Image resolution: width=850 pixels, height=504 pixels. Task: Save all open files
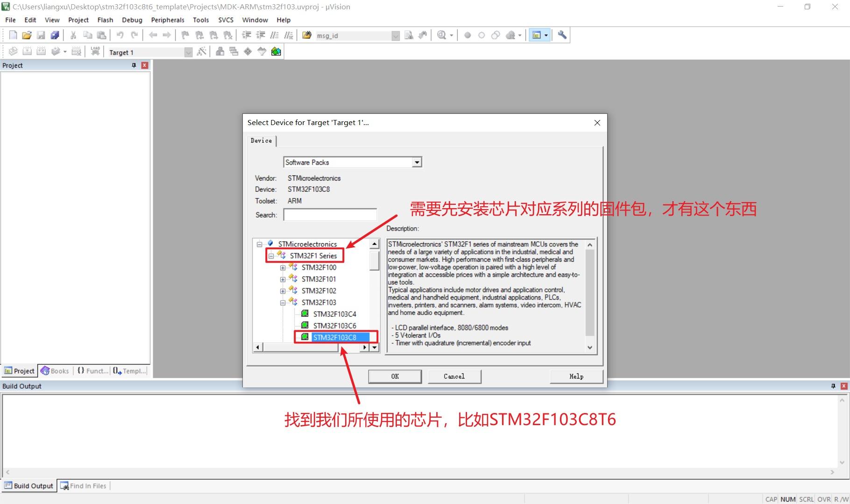point(55,35)
